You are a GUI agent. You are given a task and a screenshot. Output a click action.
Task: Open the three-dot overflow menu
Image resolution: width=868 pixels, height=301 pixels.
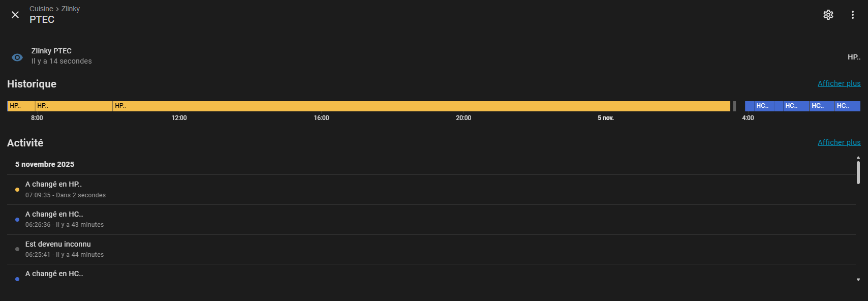tap(853, 15)
